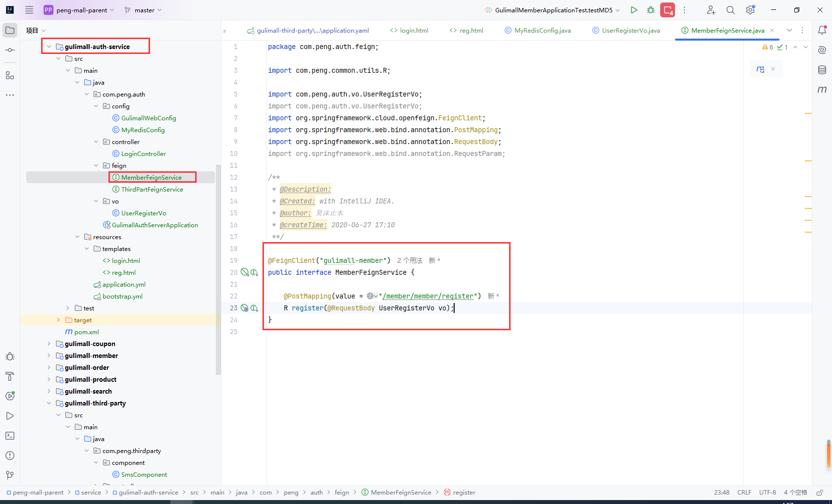Open Problems tool window
Image resolution: width=832 pixels, height=504 pixels.
click(10, 455)
